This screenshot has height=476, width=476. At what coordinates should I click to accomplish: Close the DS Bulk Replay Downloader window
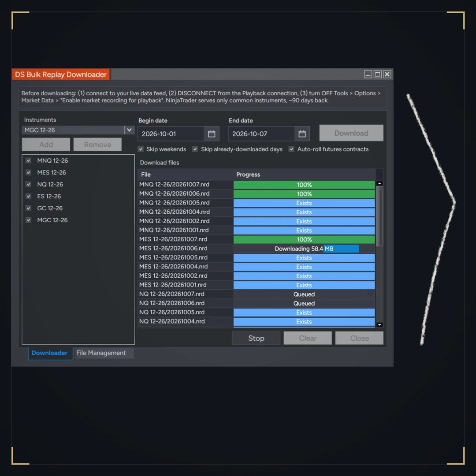(387, 74)
